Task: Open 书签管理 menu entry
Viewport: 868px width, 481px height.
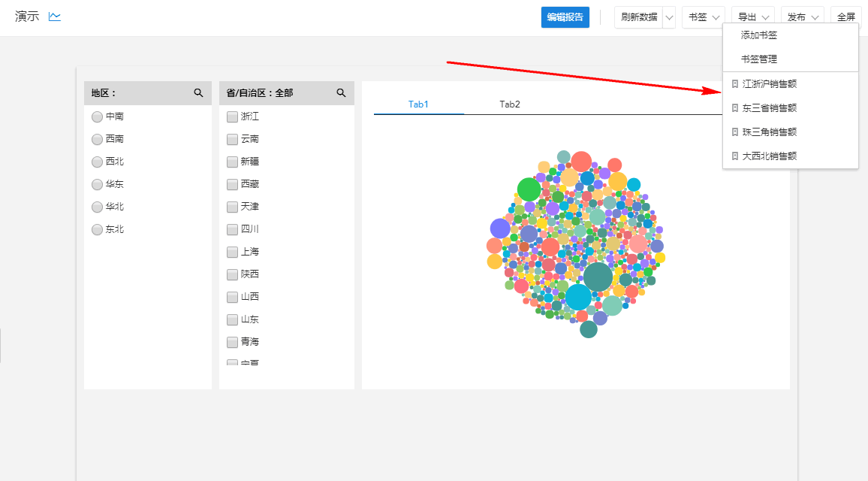Action: (758, 59)
